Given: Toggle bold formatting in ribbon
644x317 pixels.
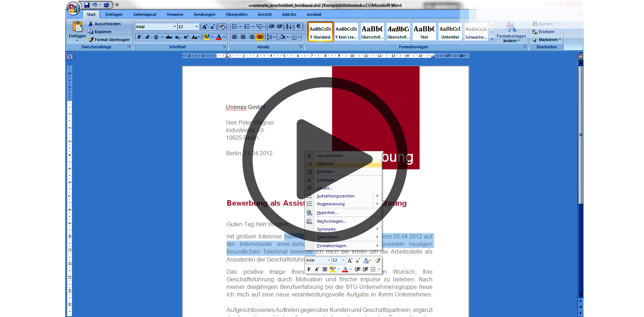Looking at the screenshot, I should tap(139, 37).
